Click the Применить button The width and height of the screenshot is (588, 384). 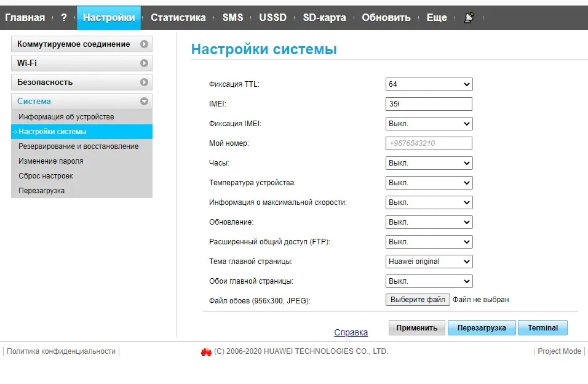pyautogui.click(x=416, y=328)
